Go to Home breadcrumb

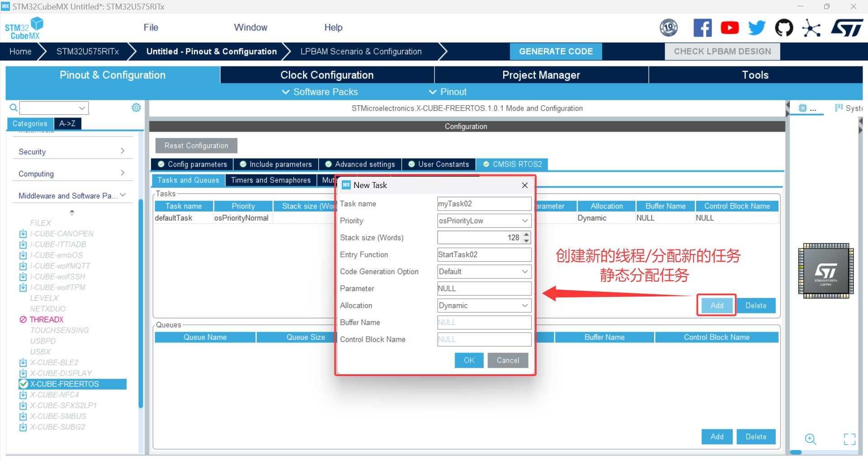(20, 52)
